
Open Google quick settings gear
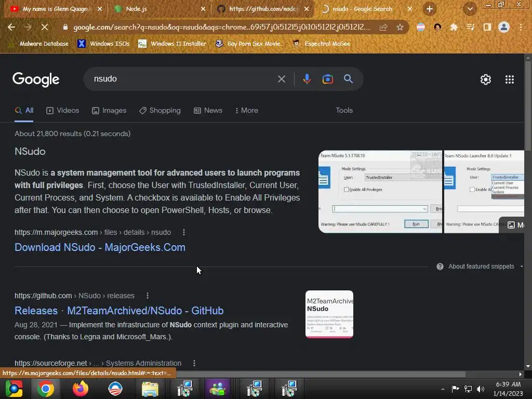(x=486, y=79)
